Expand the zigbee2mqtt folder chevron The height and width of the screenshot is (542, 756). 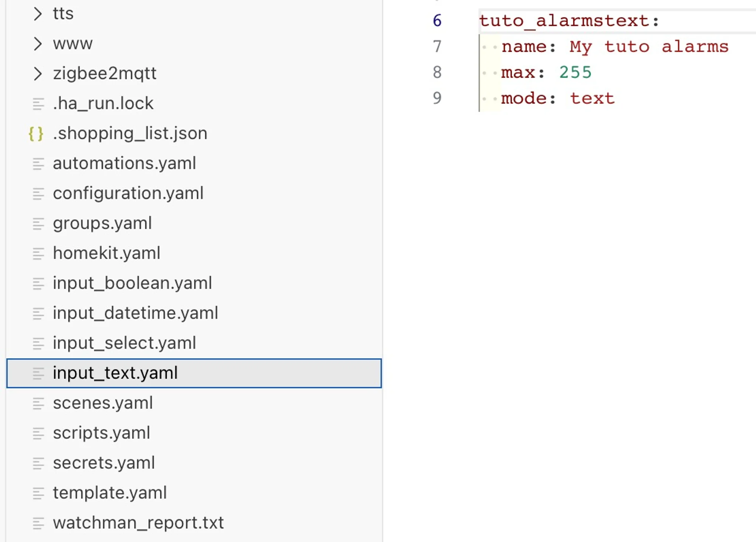pos(37,74)
